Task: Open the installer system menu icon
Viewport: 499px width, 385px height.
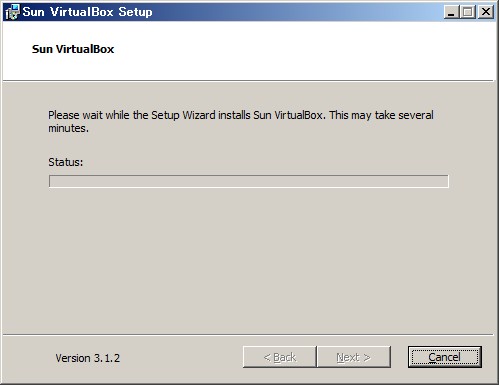Action: coord(12,12)
